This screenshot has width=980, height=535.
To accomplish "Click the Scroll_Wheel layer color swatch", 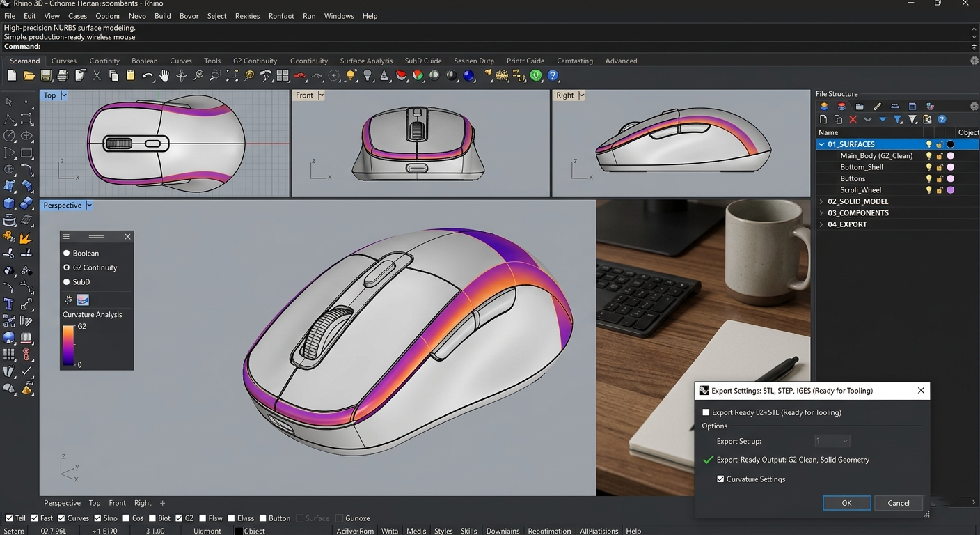I will [x=950, y=189].
